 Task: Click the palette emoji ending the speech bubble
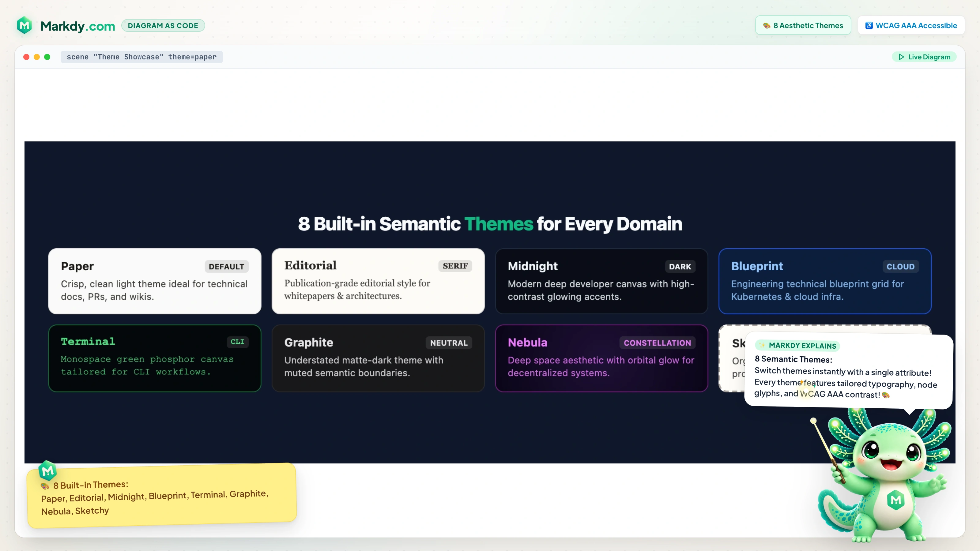click(886, 395)
